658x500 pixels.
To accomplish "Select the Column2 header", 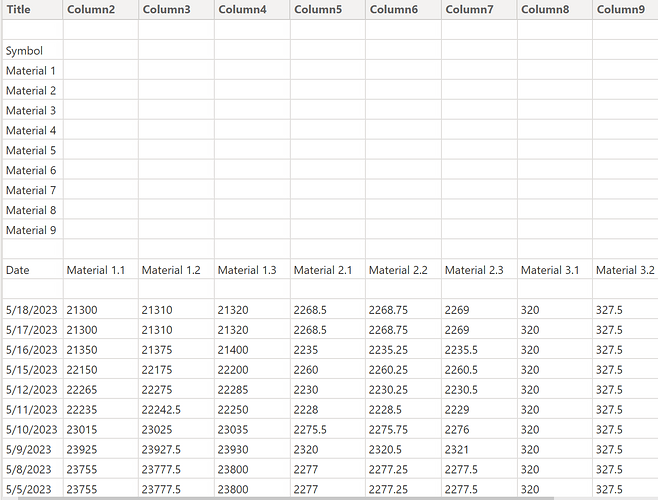I will 101,9.
